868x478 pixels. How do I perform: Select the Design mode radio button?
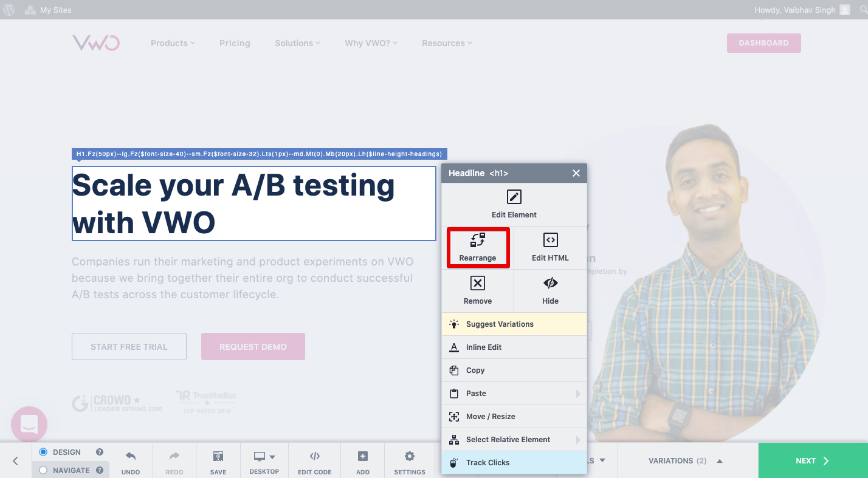[x=43, y=452]
